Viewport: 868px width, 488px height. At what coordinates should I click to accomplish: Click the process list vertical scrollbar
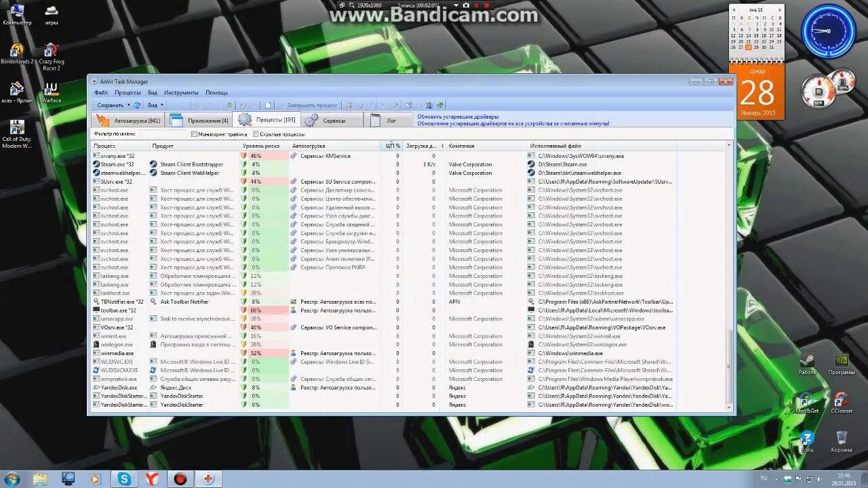(730, 276)
